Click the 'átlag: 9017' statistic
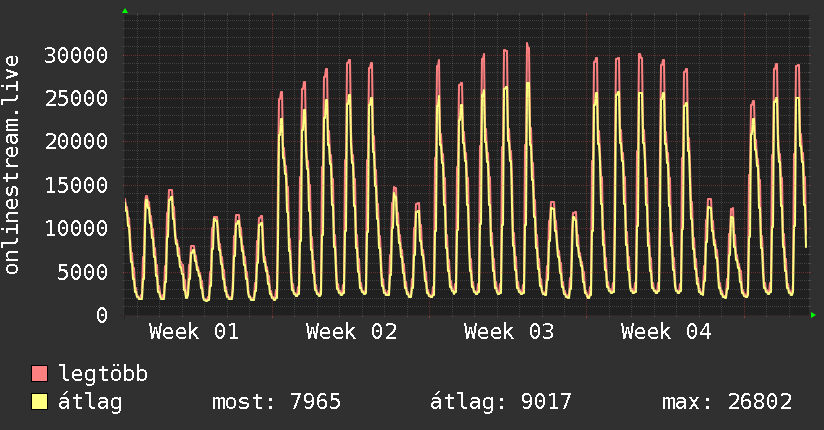The image size is (824, 430). click(x=501, y=402)
